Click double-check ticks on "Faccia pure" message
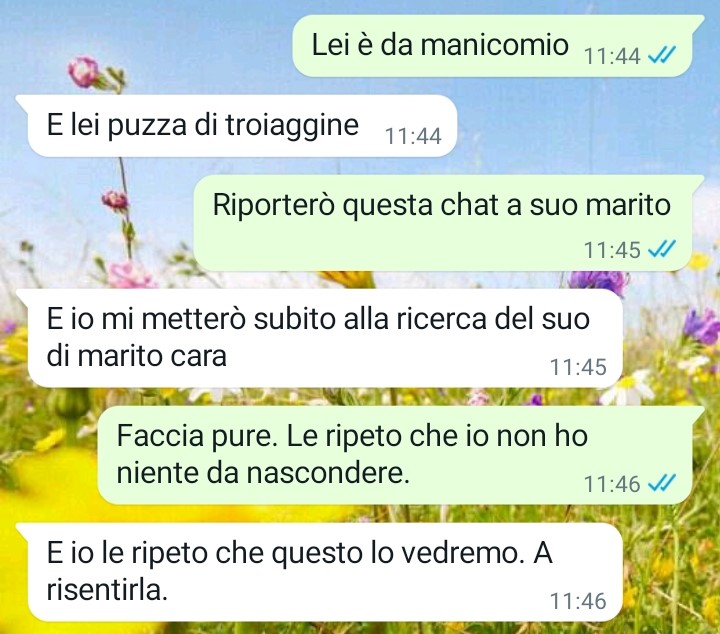The image size is (720, 634). tap(662, 483)
